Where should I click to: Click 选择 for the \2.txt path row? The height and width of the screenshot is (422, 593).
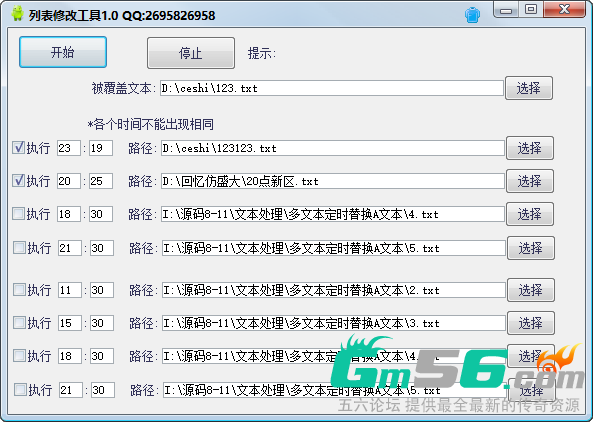pos(531,290)
